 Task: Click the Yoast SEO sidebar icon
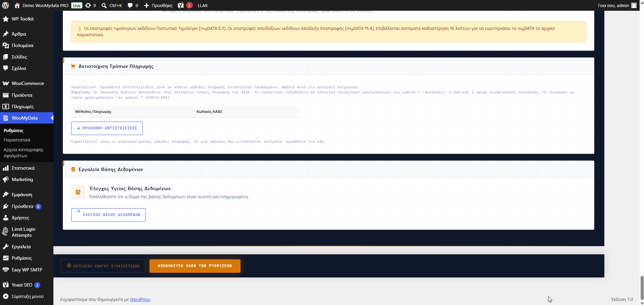[x=6, y=285]
